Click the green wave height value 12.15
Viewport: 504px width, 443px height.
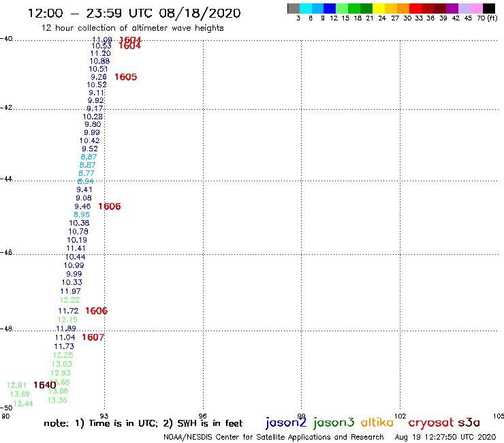[67, 320]
